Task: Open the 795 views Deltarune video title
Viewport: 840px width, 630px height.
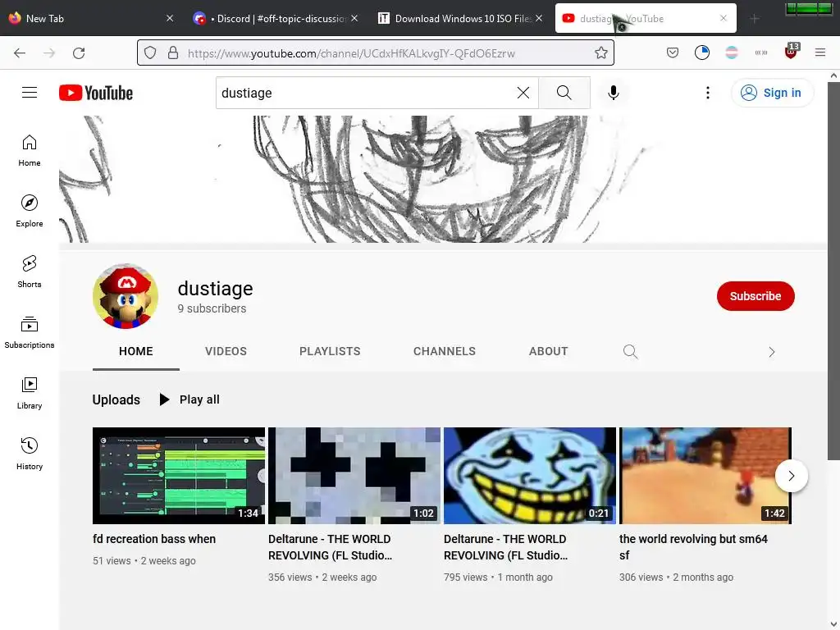Action: pos(505,547)
